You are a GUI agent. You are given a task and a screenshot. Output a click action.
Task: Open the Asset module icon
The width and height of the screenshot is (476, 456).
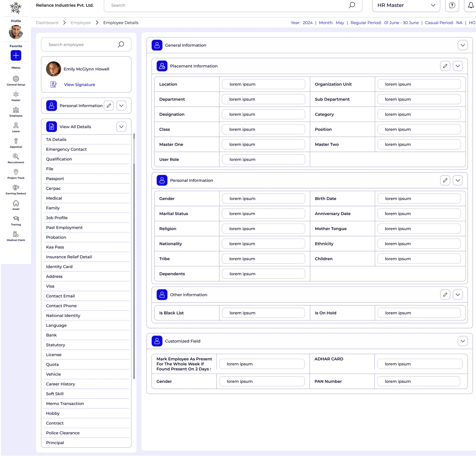coord(16,205)
